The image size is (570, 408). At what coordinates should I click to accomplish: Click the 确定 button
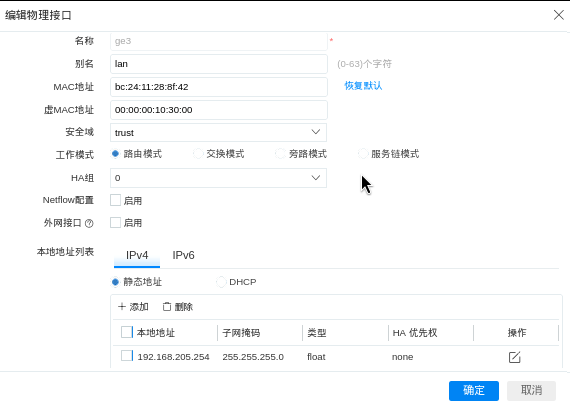[x=474, y=391]
